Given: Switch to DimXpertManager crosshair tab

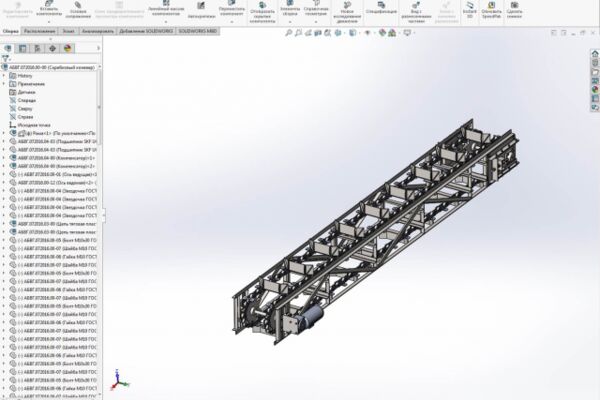Looking at the screenshot, I should (52, 48).
